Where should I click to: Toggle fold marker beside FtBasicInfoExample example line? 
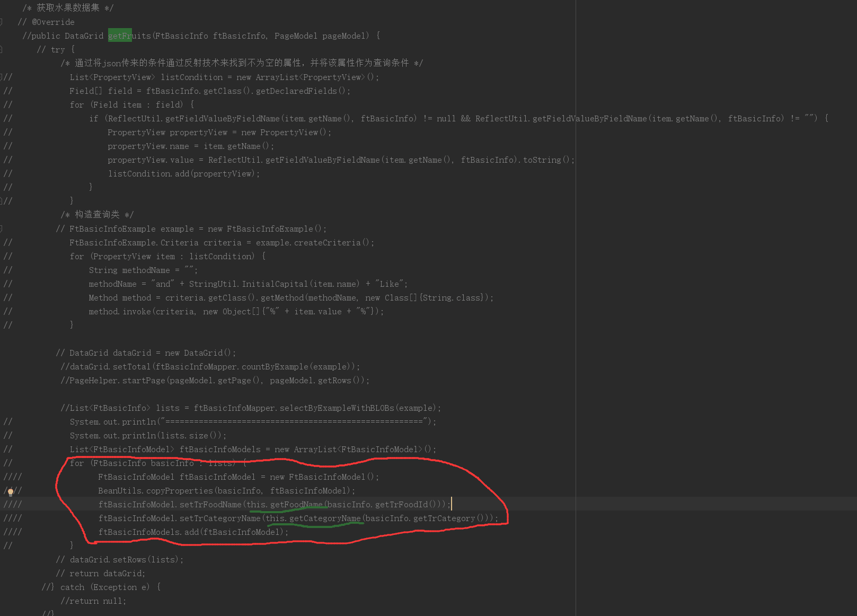[x=2, y=228]
